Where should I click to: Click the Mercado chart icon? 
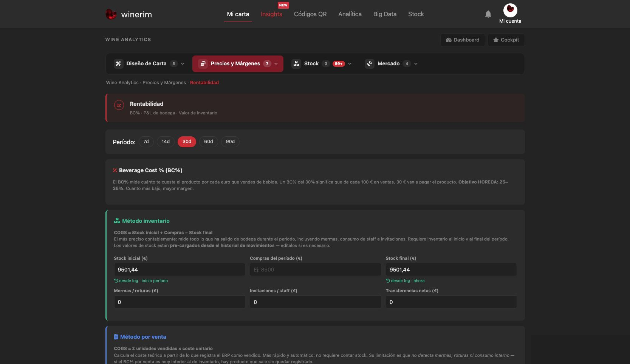[370, 64]
